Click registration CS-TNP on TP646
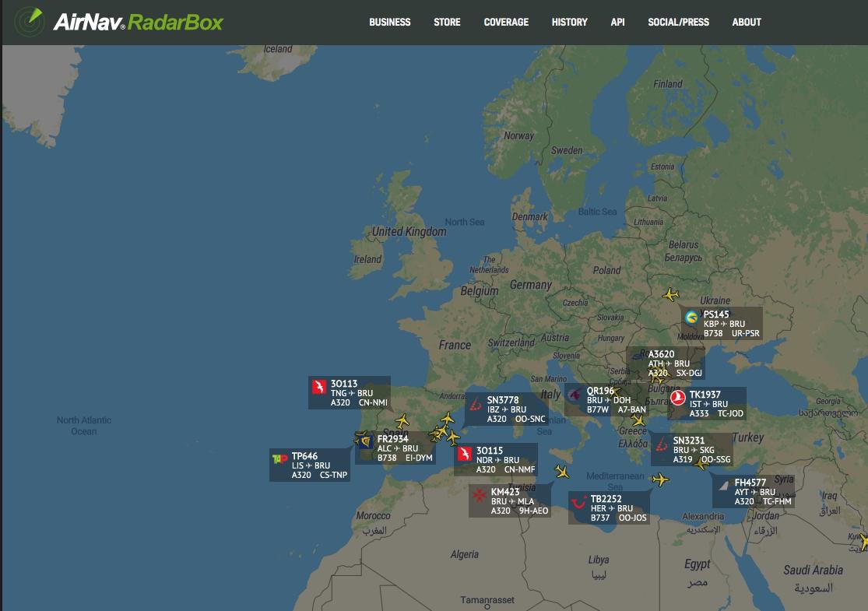 (333, 475)
